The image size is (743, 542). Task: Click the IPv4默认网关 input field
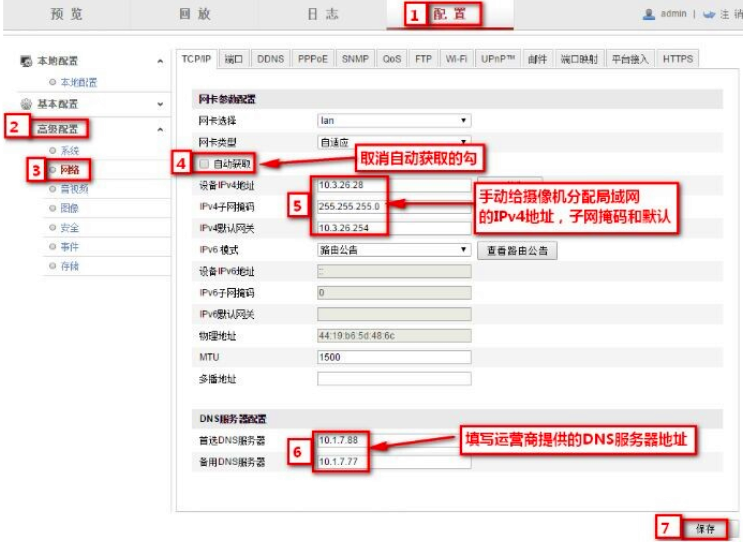point(394,228)
